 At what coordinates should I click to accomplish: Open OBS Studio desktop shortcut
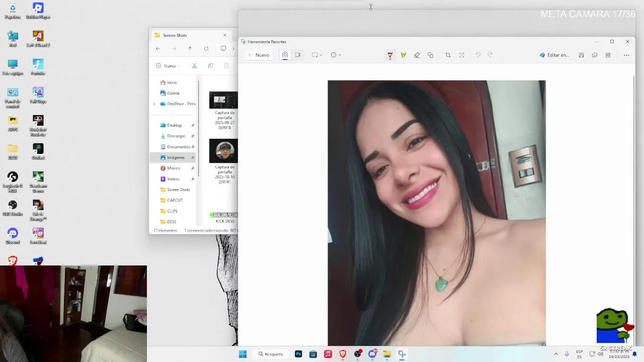13,208
